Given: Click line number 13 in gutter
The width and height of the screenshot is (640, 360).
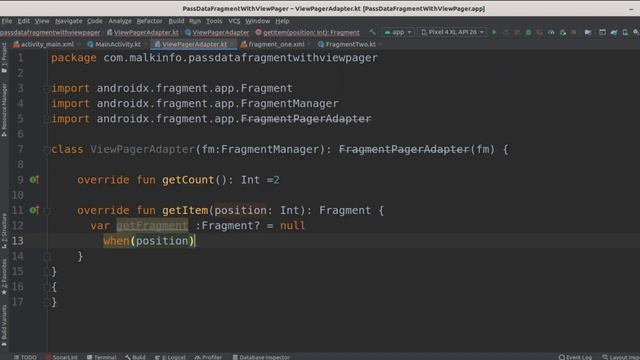Looking at the screenshot, I should (x=18, y=241).
